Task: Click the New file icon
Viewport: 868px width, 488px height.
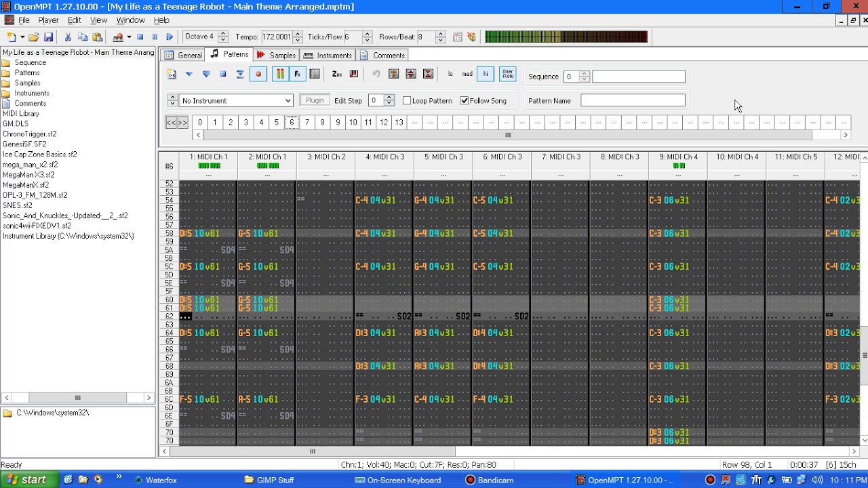Action: tap(12, 37)
